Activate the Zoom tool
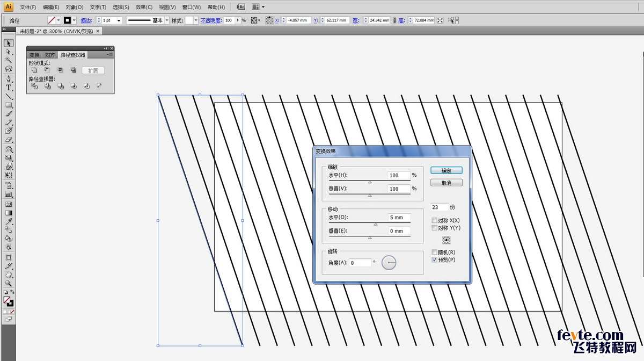The image size is (644, 361). (x=9, y=283)
